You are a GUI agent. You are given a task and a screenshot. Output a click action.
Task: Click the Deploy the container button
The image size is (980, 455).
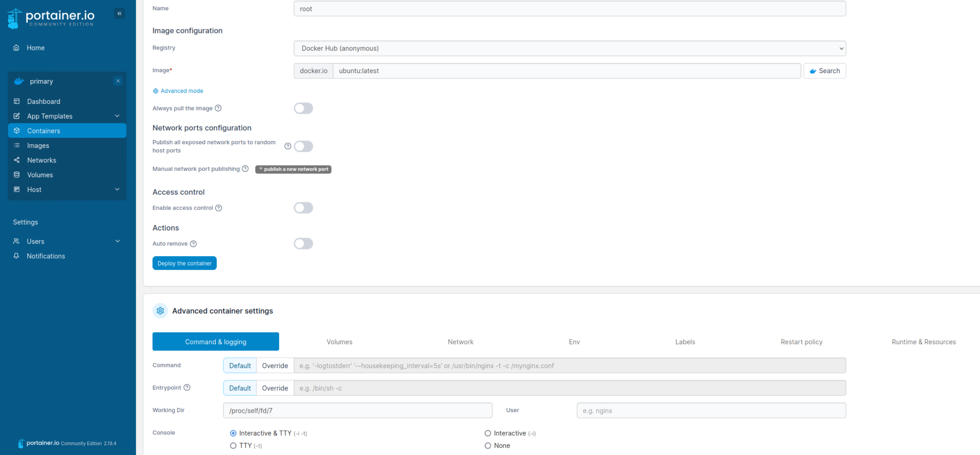[x=184, y=263]
